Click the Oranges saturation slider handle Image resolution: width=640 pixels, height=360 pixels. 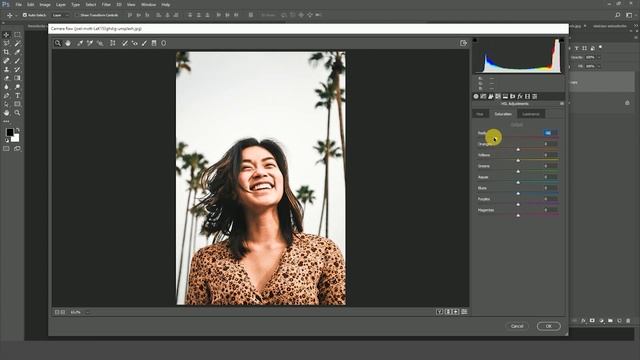518,149
